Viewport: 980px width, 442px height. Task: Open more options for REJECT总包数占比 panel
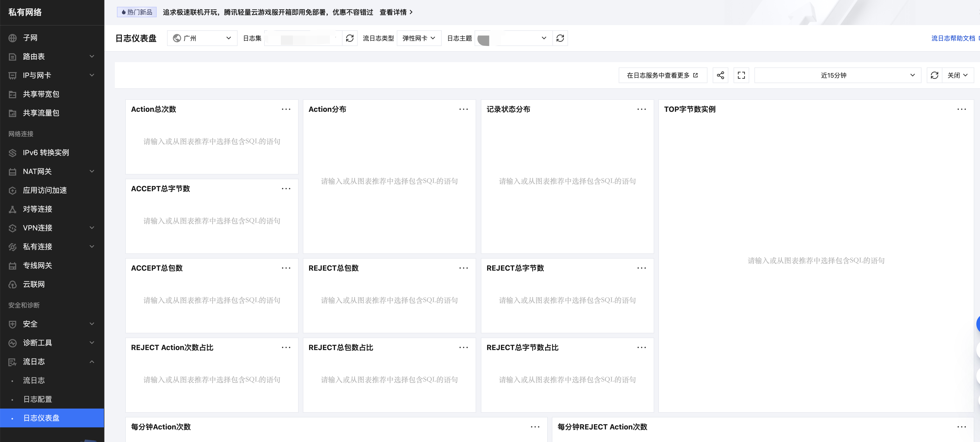coord(463,348)
